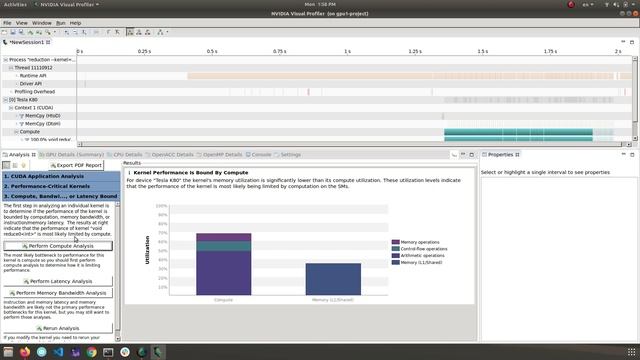640x360 pixels.
Task: Switch to the OpenMP Details tab
Action: click(x=220, y=155)
